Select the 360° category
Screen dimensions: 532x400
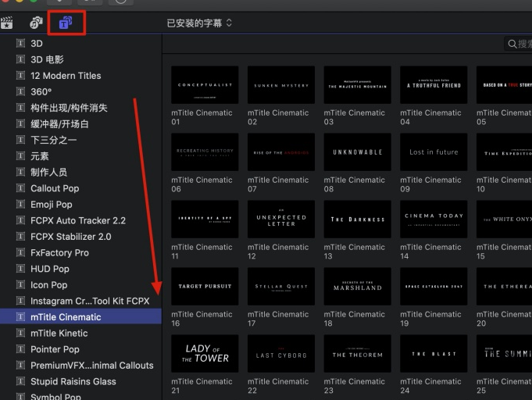(x=80, y=92)
